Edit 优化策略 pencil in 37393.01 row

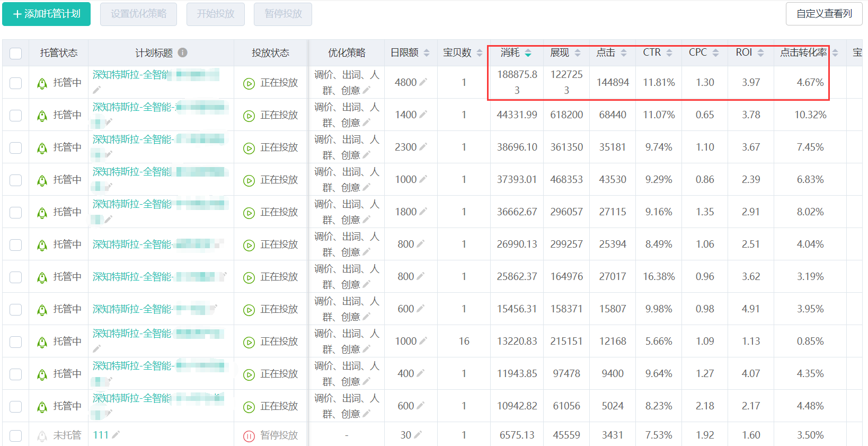click(366, 187)
